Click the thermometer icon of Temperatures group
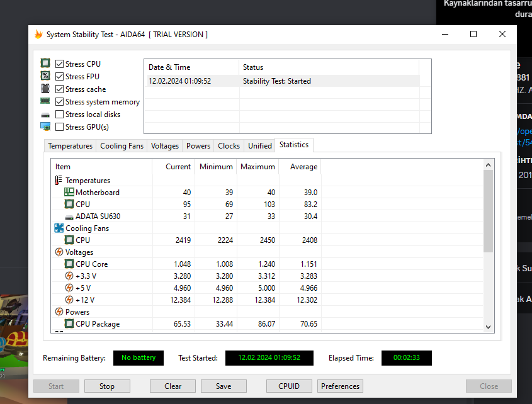Screen dimensions: 532x404 pos(59,180)
